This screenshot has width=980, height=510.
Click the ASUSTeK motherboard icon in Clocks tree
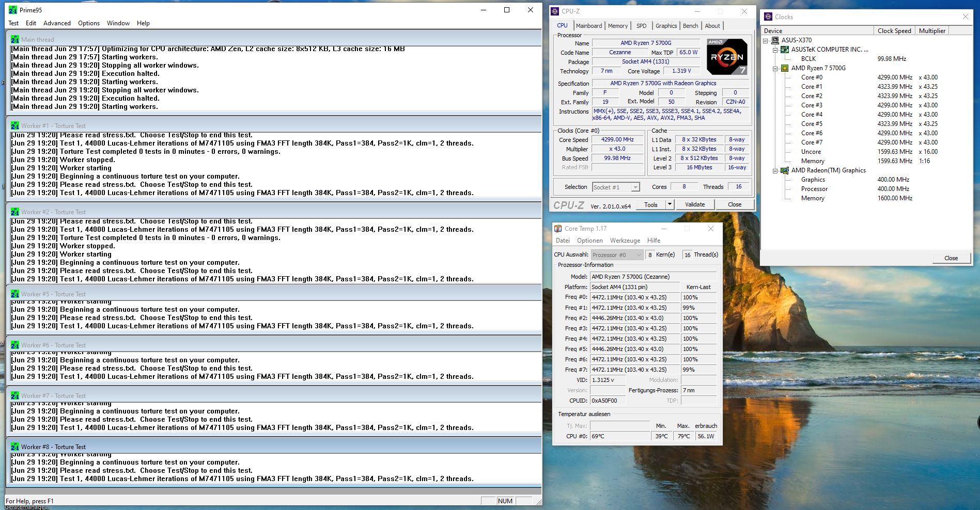coord(784,49)
